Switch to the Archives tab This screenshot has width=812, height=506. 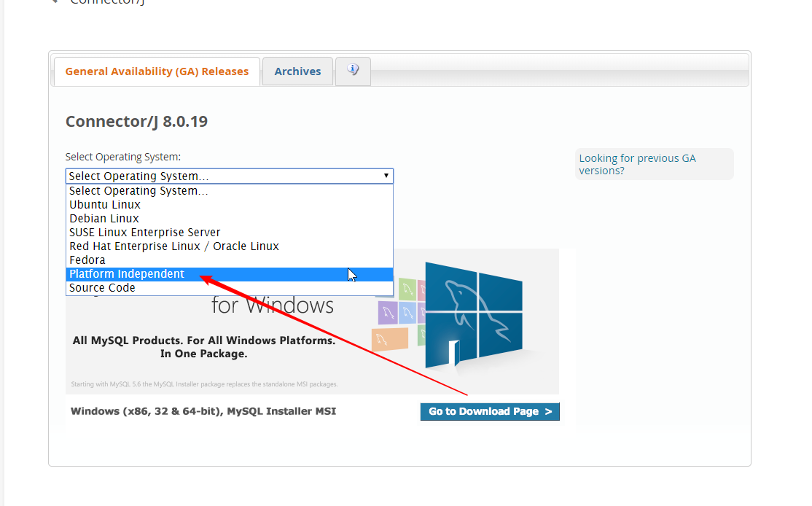coord(297,71)
